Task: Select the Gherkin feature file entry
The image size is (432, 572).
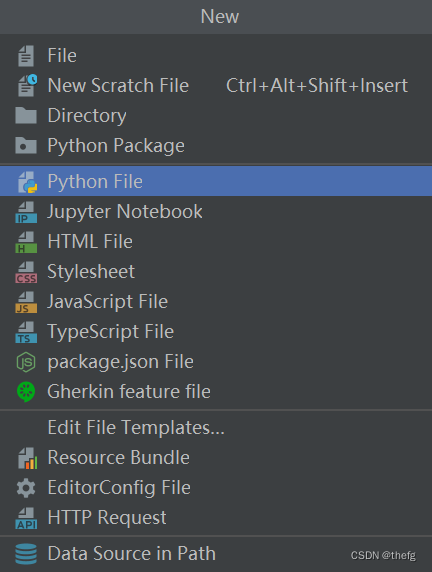Action: coord(216,392)
